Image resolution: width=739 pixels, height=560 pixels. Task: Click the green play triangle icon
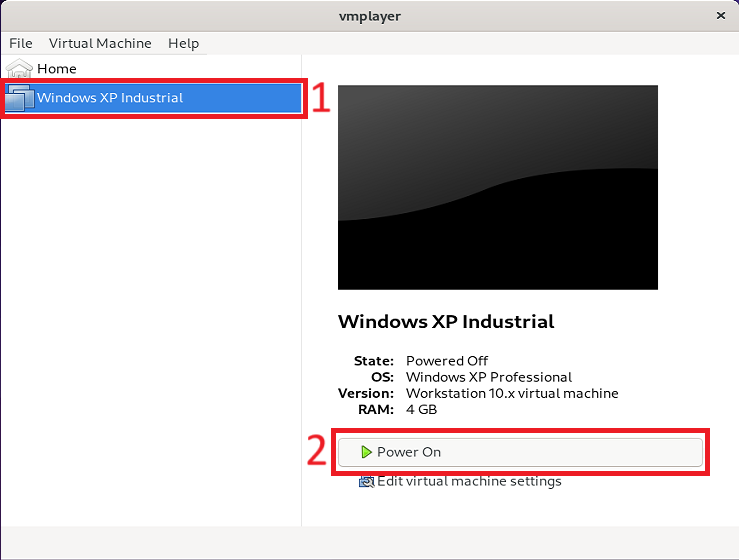coord(367,452)
